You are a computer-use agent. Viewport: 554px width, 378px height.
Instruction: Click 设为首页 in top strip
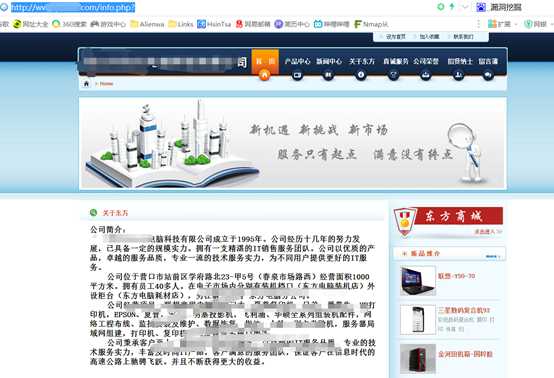point(395,37)
